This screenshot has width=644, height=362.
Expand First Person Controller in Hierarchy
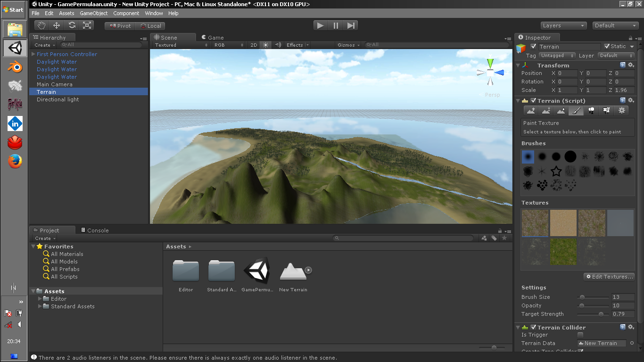pyautogui.click(x=33, y=54)
